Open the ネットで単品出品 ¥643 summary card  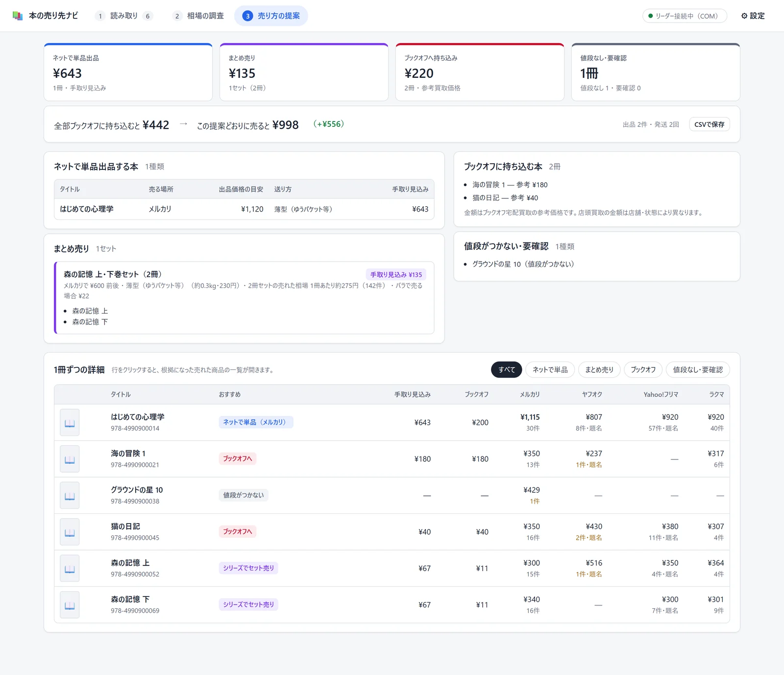[128, 72]
